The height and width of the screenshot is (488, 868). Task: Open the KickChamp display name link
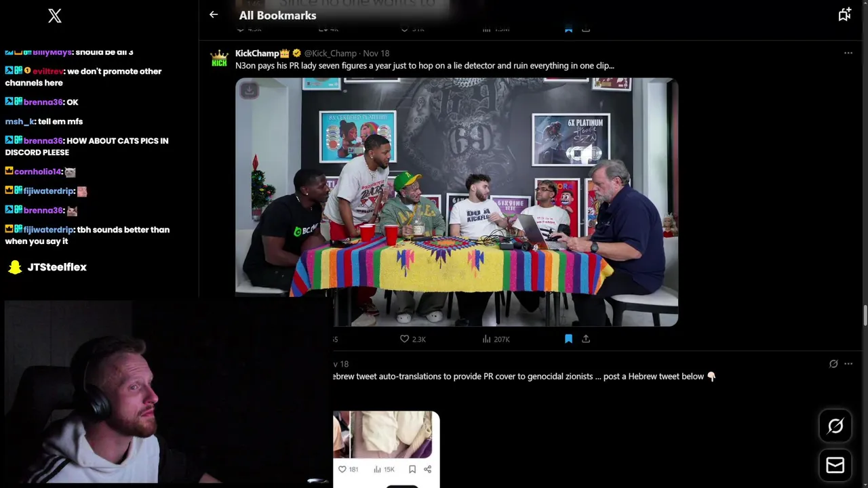tap(257, 53)
